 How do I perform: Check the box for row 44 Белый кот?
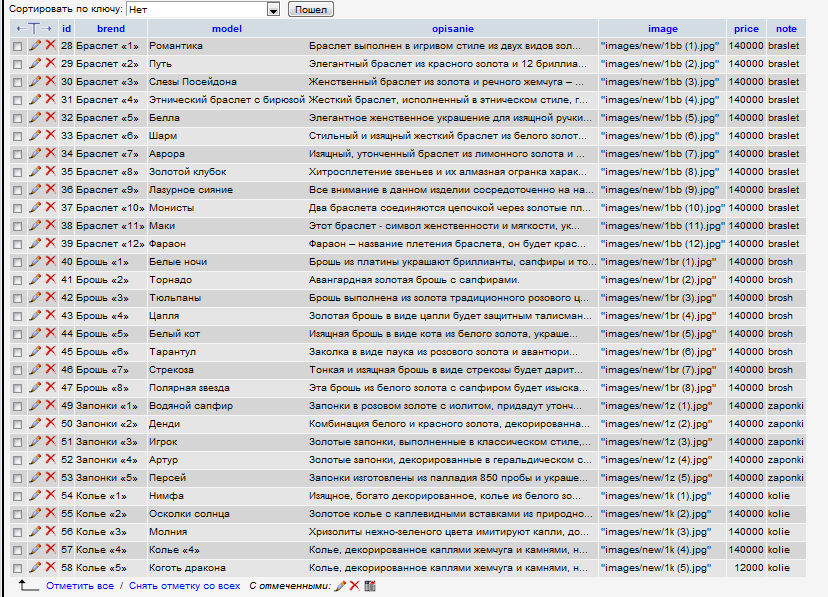[17, 334]
